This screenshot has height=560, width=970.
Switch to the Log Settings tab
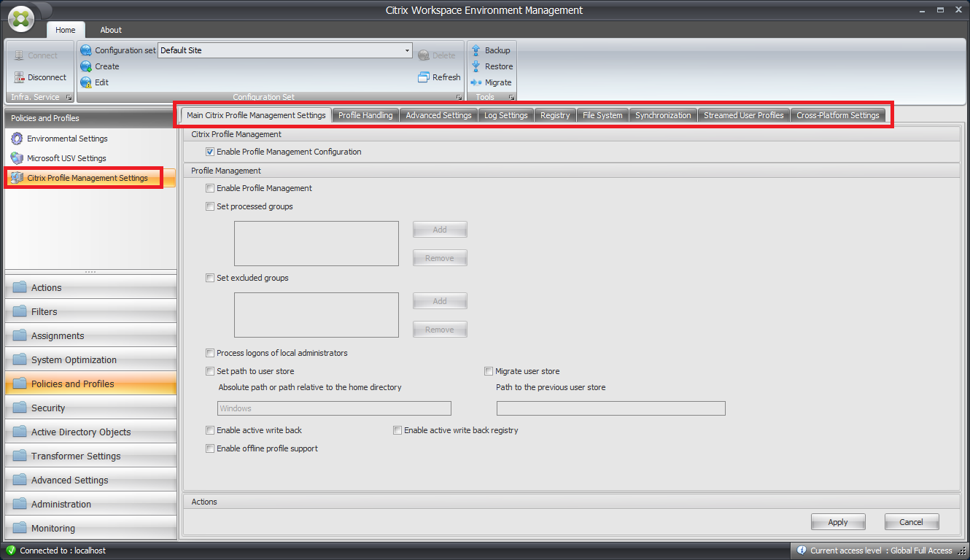tap(505, 115)
